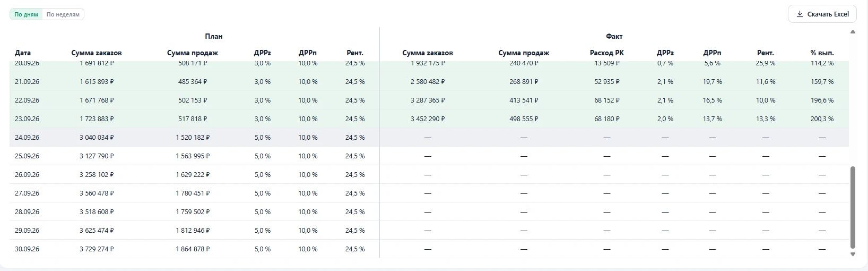Click the download icon in Excel button

(x=800, y=14)
